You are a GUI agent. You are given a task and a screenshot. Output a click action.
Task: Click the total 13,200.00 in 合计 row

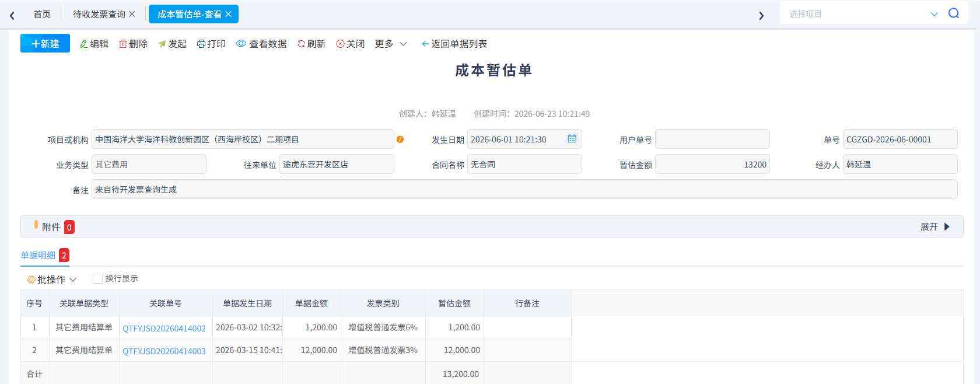[461, 374]
